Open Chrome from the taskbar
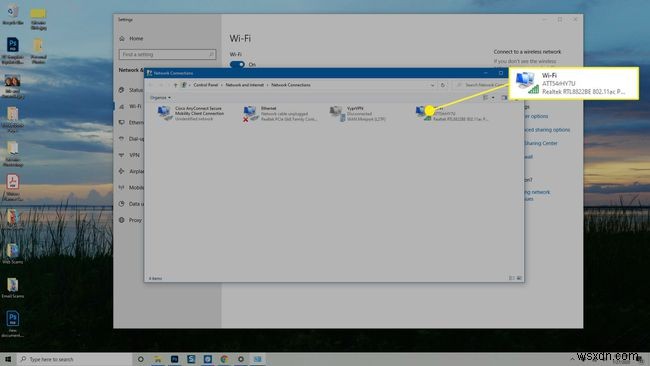 click(224, 359)
